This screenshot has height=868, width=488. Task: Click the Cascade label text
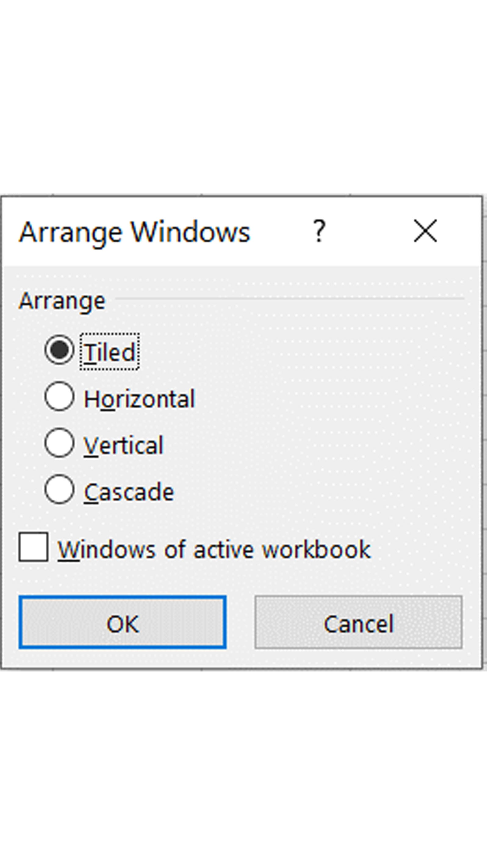click(x=129, y=492)
